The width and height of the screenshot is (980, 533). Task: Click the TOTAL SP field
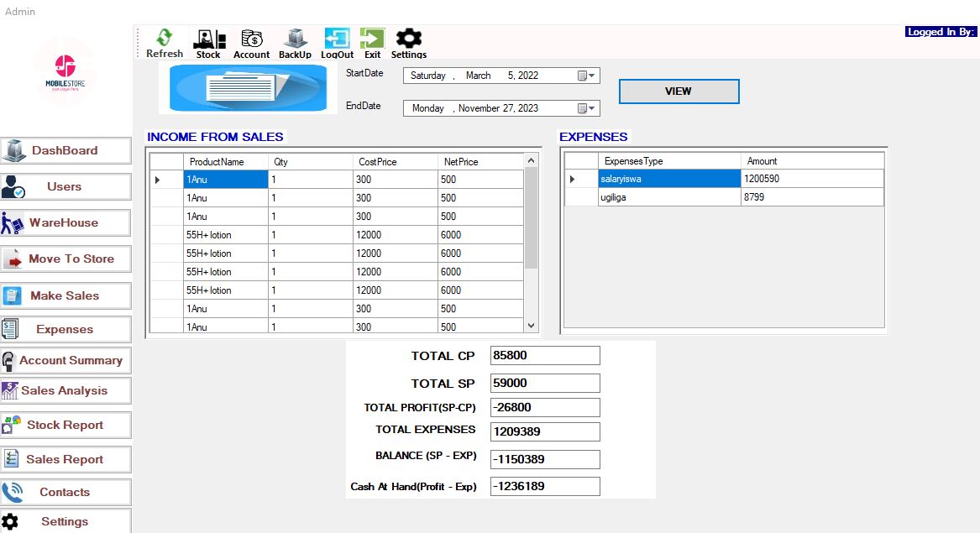(545, 383)
